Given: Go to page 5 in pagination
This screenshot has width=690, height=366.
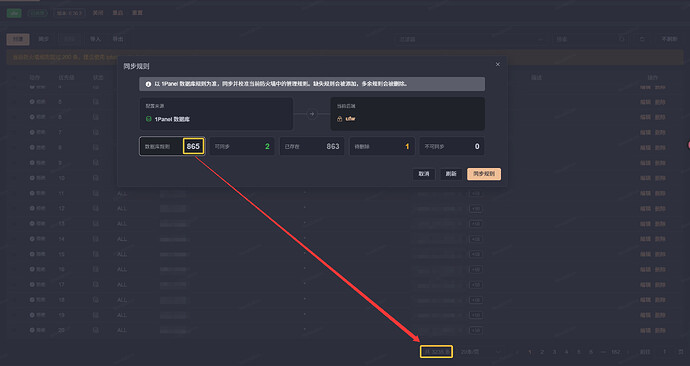Looking at the screenshot, I should tap(579, 352).
